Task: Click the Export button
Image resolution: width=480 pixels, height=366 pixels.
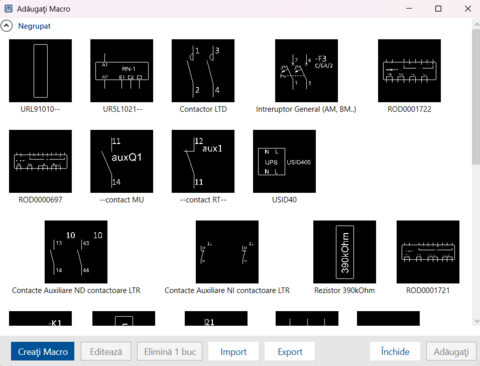Action: tap(290, 351)
